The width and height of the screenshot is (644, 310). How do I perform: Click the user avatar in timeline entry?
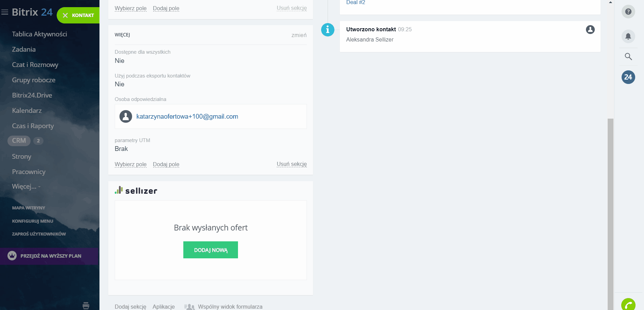click(x=590, y=30)
